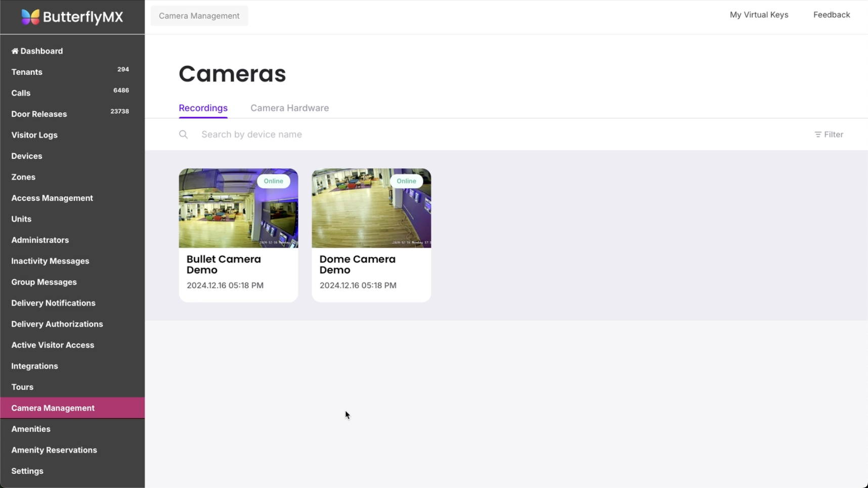868x488 pixels.
Task: Go to Tenants in the sidebar
Action: pos(27,72)
